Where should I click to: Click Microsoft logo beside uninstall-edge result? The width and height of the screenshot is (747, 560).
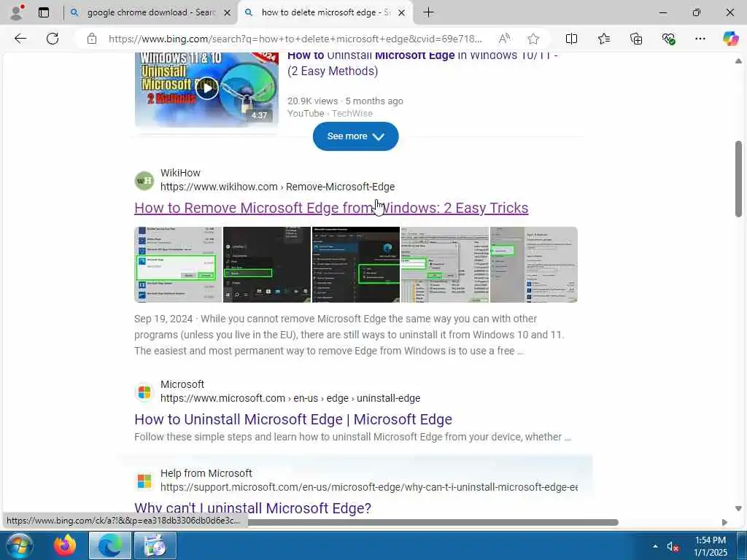tap(144, 392)
